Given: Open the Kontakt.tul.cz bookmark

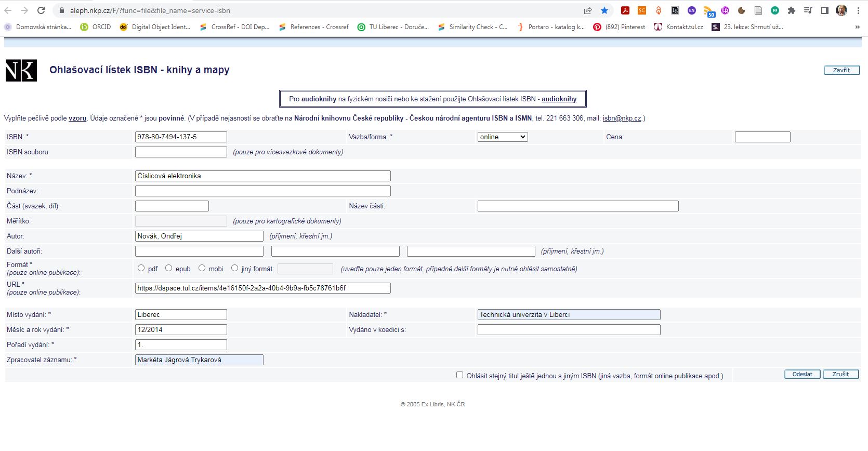Looking at the screenshot, I should pos(679,27).
